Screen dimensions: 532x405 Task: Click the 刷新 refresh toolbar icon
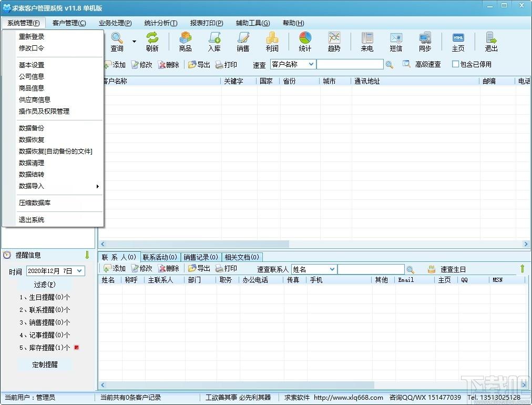click(152, 42)
